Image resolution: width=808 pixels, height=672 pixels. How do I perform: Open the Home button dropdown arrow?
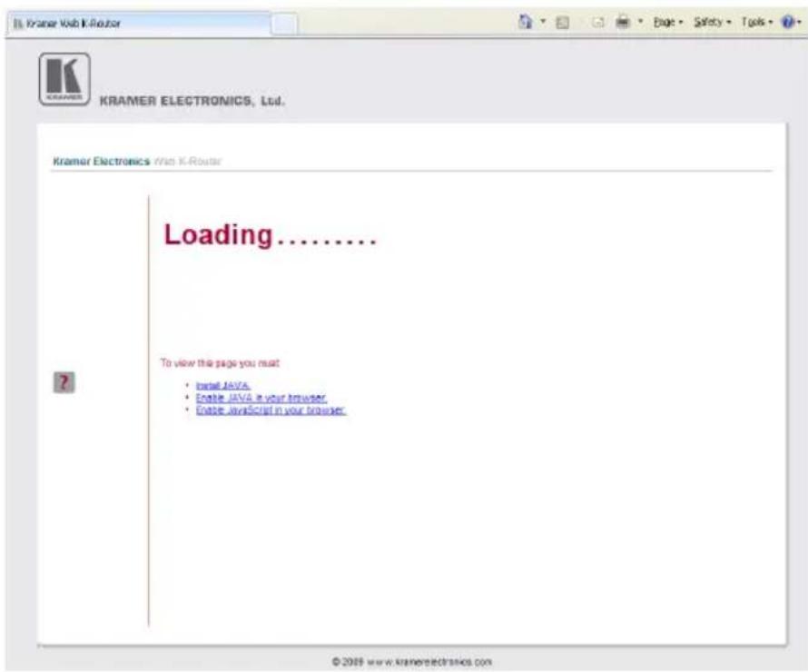[x=543, y=22]
